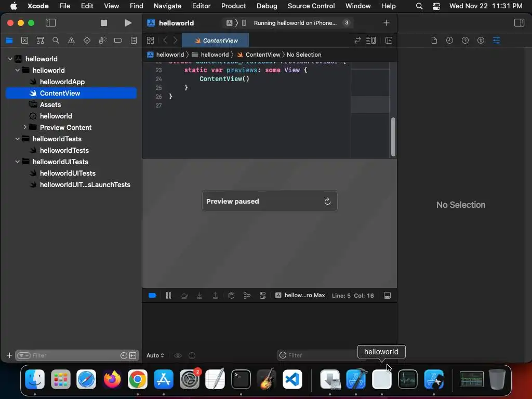Open Visual Studio Code from Dock
Screen dimensions: 532x399
292,379
